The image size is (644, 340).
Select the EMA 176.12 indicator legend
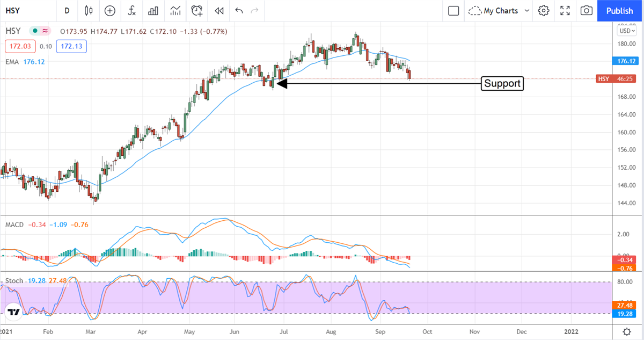point(25,62)
